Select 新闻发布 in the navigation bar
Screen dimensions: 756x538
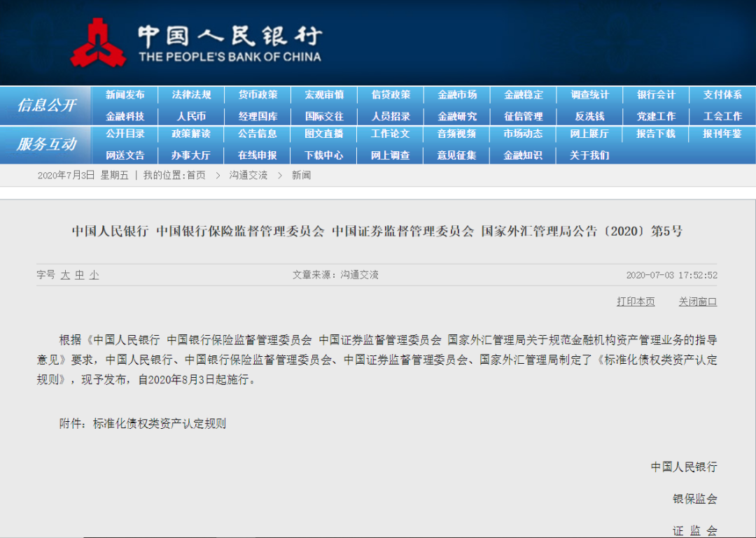[125, 94]
